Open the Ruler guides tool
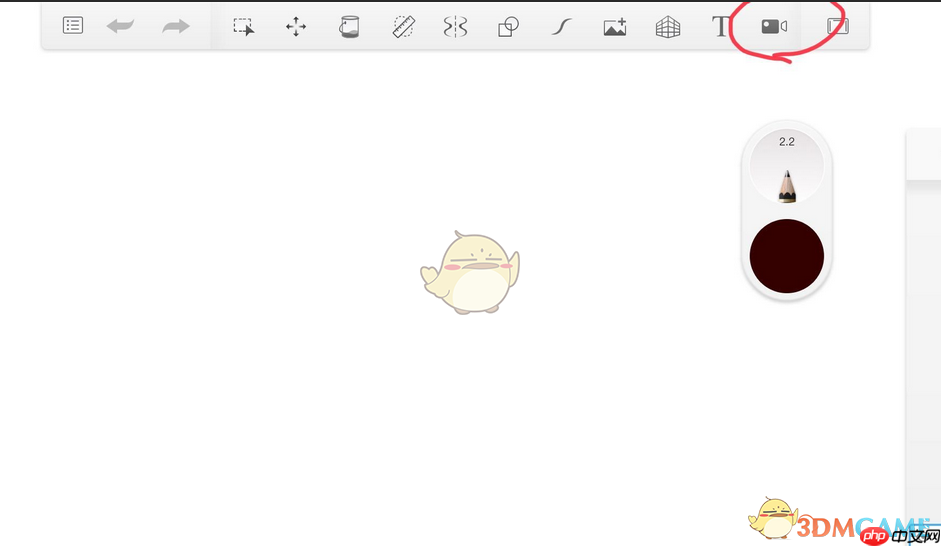Screen dimensions: 941x546 point(403,26)
